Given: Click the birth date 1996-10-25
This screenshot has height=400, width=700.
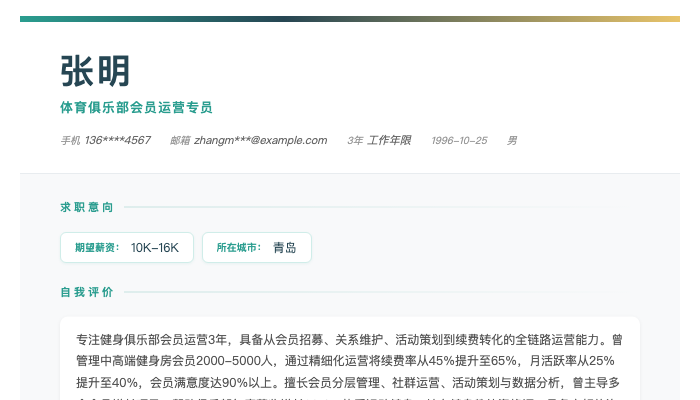Looking at the screenshot, I should click(459, 141).
